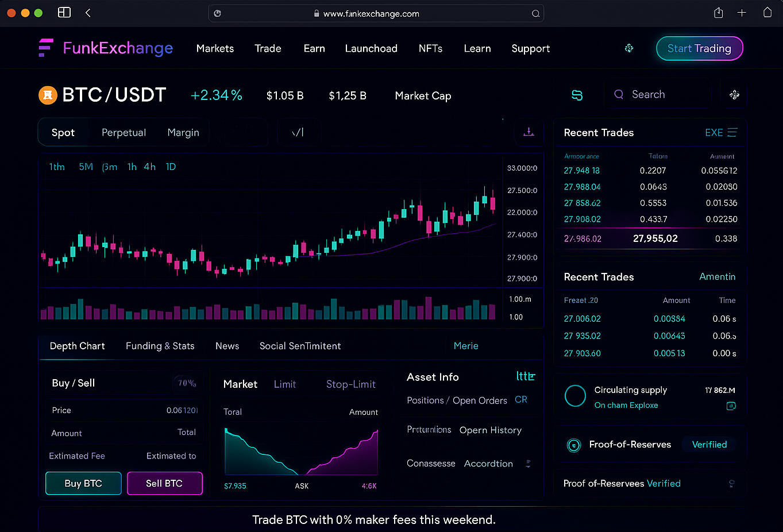Click the swap icon left of Search
This screenshot has width=783, height=532.
pyautogui.click(x=577, y=95)
